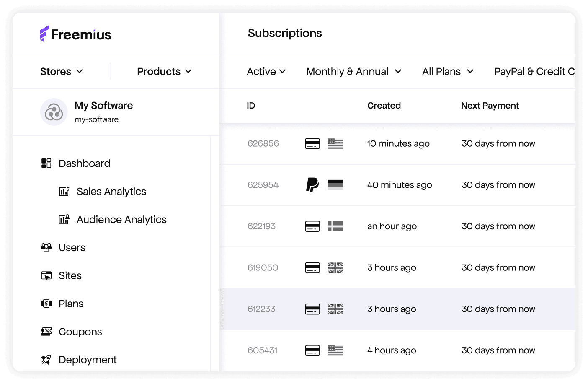Click '3 hours ago' in row 619050
Image resolution: width=588 pixels, height=384 pixels.
coord(392,267)
